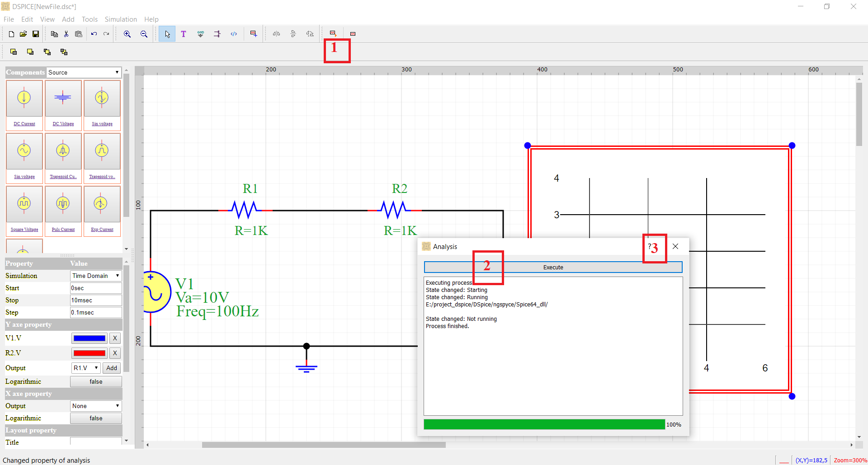Click the code directive tool icon
This screenshot has height=465, width=868.
pos(234,34)
